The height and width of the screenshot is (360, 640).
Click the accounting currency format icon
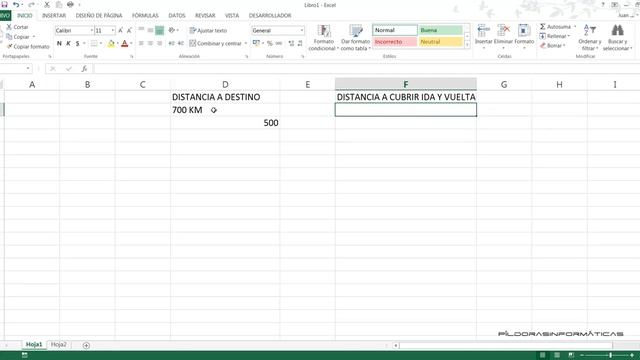tap(256, 43)
